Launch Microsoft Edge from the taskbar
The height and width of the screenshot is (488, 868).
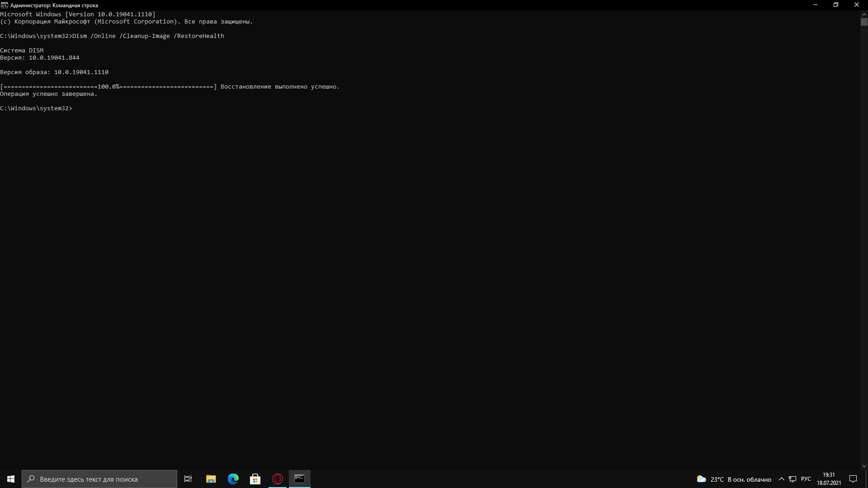233,479
